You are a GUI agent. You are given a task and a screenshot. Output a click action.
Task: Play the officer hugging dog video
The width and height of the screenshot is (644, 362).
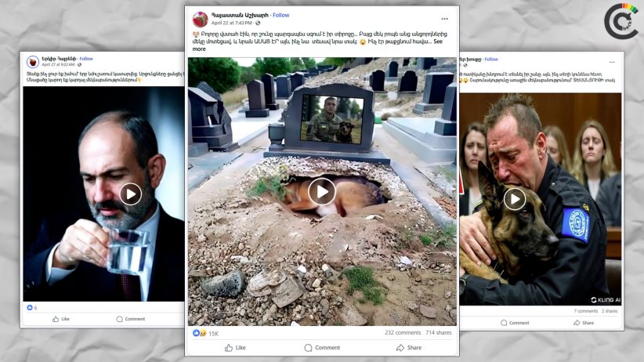pyautogui.click(x=515, y=199)
